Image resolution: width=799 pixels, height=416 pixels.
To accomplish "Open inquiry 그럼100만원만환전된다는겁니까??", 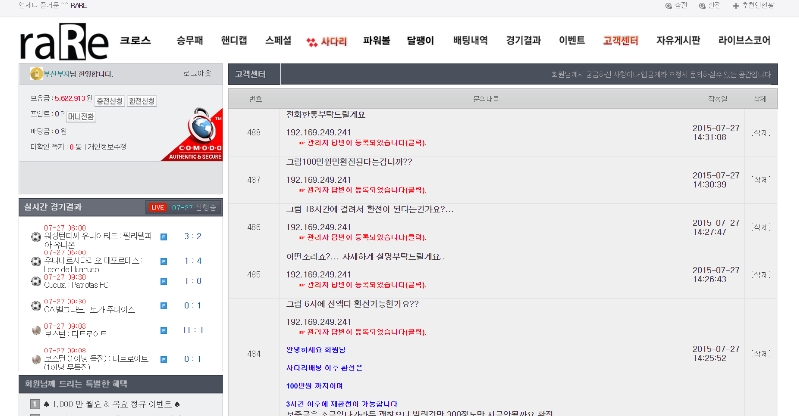I will [349, 162].
